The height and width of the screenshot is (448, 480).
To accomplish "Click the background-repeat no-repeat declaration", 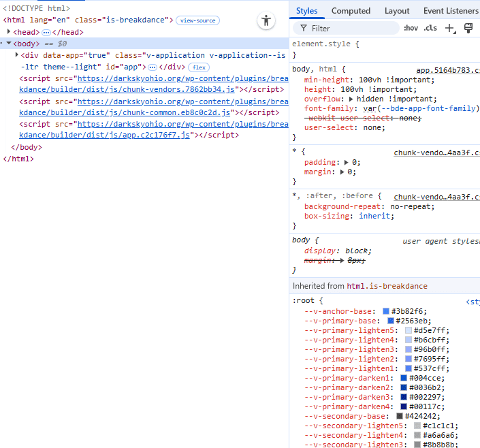I will pos(369,207).
